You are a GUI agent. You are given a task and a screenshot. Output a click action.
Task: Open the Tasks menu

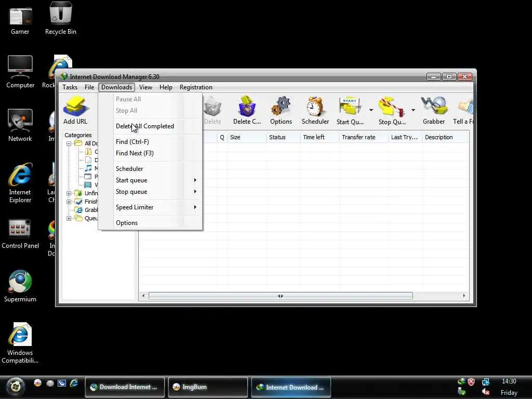tap(70, 87)
